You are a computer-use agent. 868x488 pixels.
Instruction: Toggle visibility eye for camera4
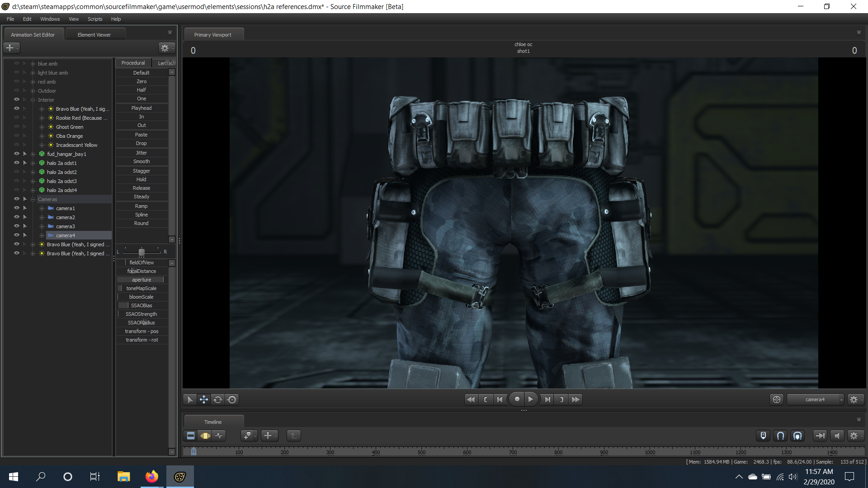click(x=17, y=235)
